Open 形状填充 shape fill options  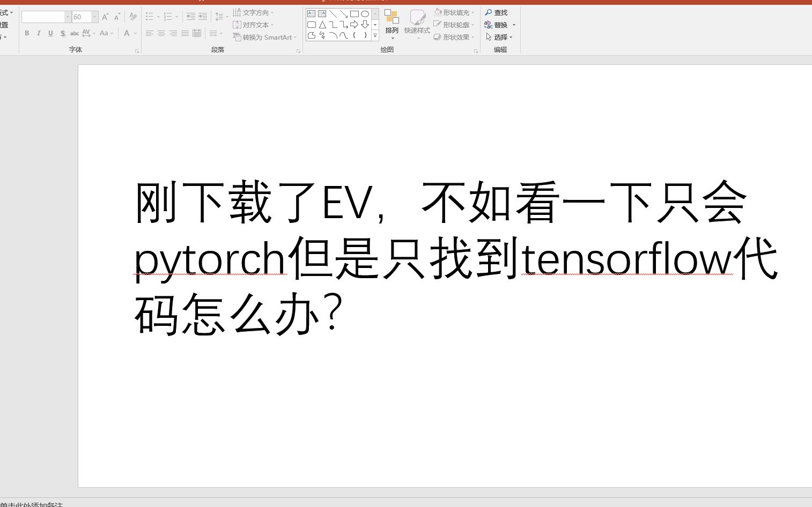pos(454,12)
